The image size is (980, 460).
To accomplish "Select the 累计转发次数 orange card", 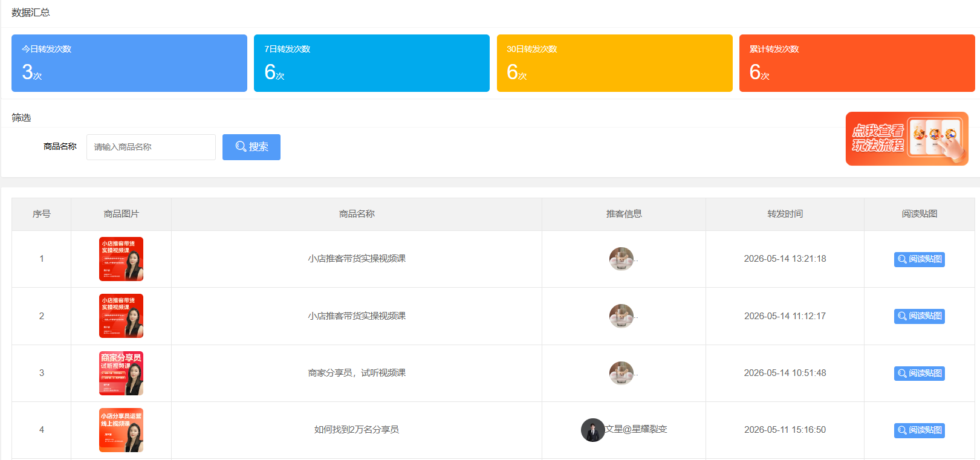I will point(857,63).
